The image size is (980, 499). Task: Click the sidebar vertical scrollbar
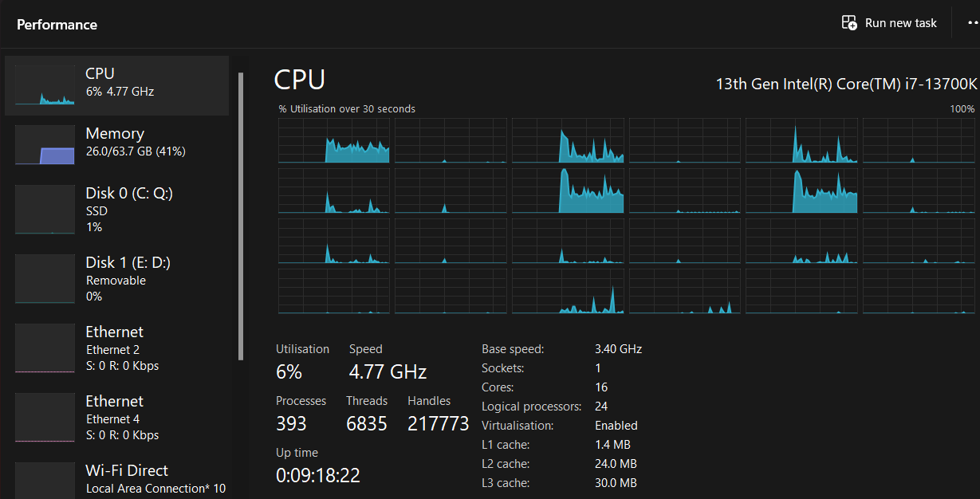(241, 215)
